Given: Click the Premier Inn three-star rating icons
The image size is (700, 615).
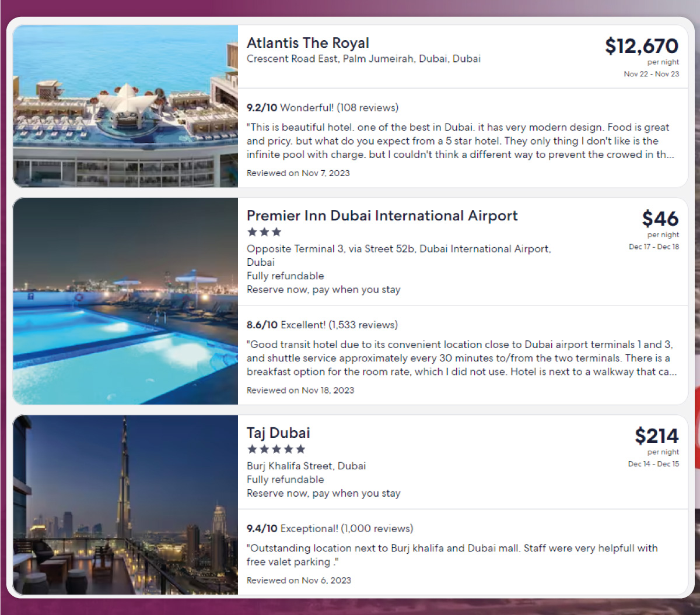Looking at the screenshot, I should [x=264, y=232].
